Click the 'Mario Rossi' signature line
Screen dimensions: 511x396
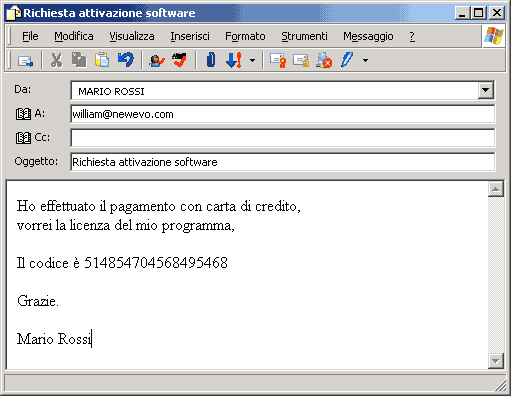54,339
